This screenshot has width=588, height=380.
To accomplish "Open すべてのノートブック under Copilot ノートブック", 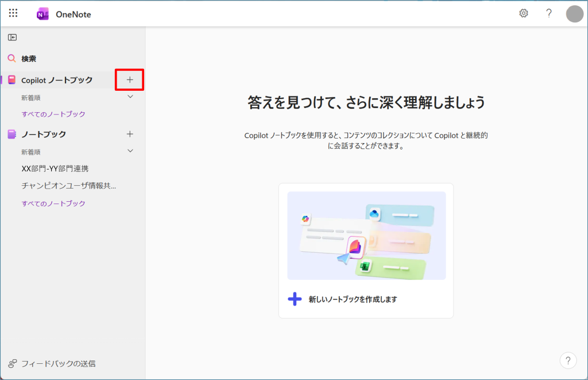I will click(53, 114).
